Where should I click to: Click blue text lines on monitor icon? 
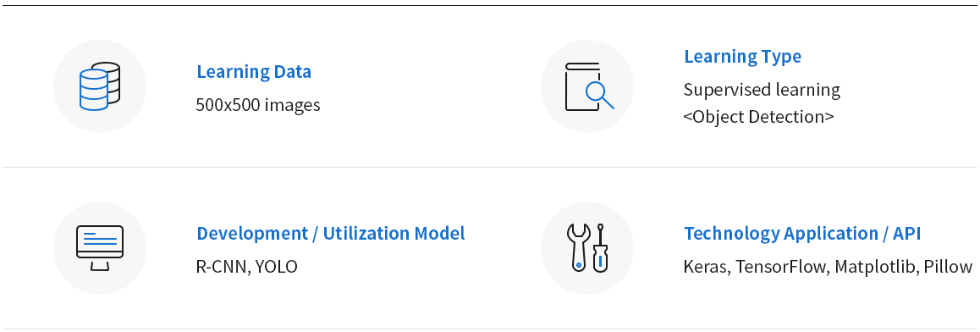click(100, 239)
